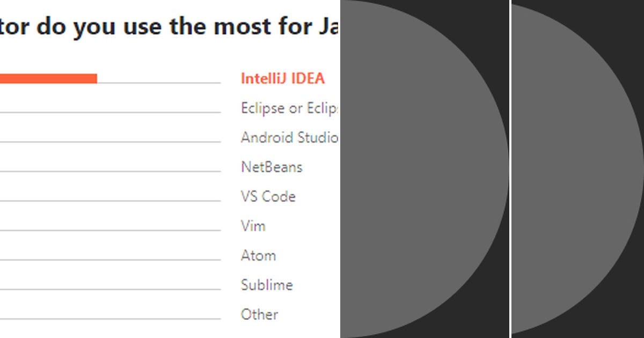Click the Atom label
644x338 pixels.
259,255
